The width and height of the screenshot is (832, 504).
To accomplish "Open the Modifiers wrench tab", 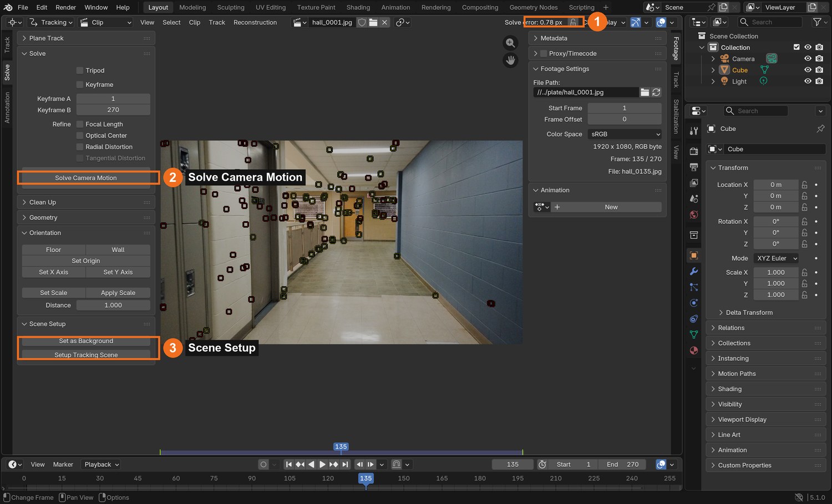I will [694, 271].
